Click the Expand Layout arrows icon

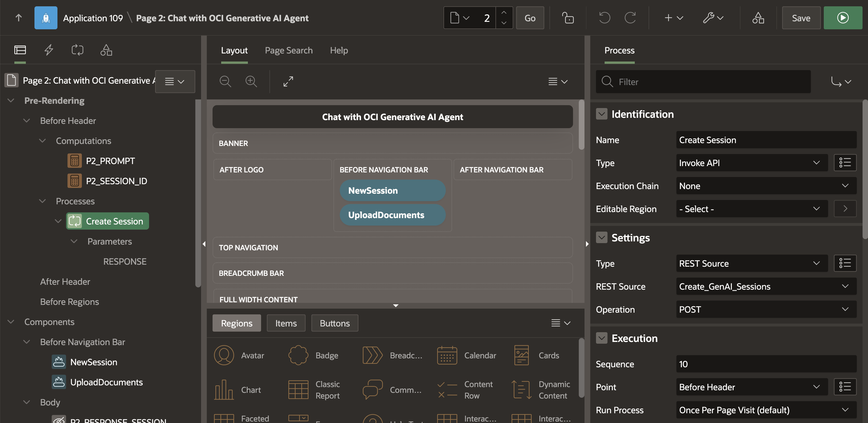pyautogui.click(x=288, y=82)
